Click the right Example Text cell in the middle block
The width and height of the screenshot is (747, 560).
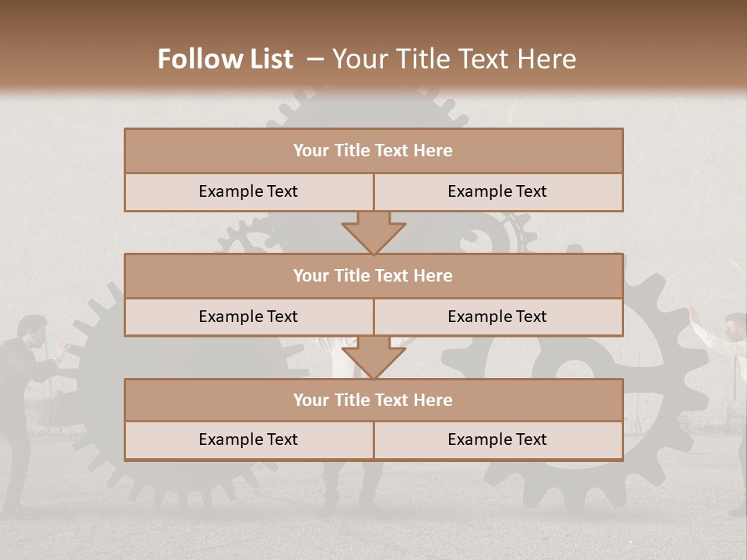click(x=498, y=317)
